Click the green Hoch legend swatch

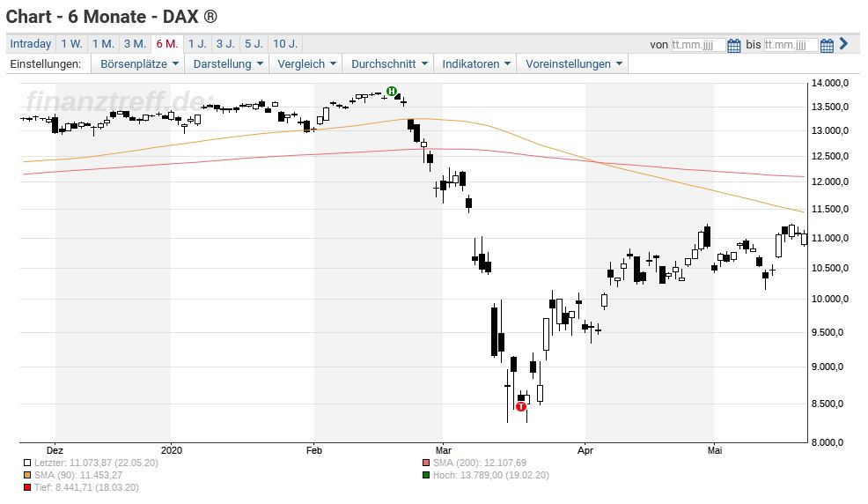point(426,475)
